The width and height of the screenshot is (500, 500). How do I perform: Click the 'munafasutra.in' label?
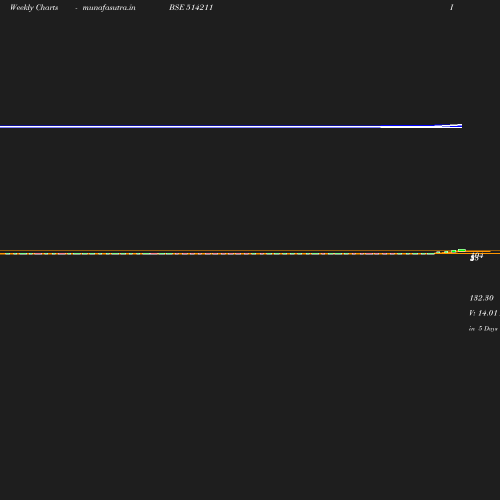(109, 7)
